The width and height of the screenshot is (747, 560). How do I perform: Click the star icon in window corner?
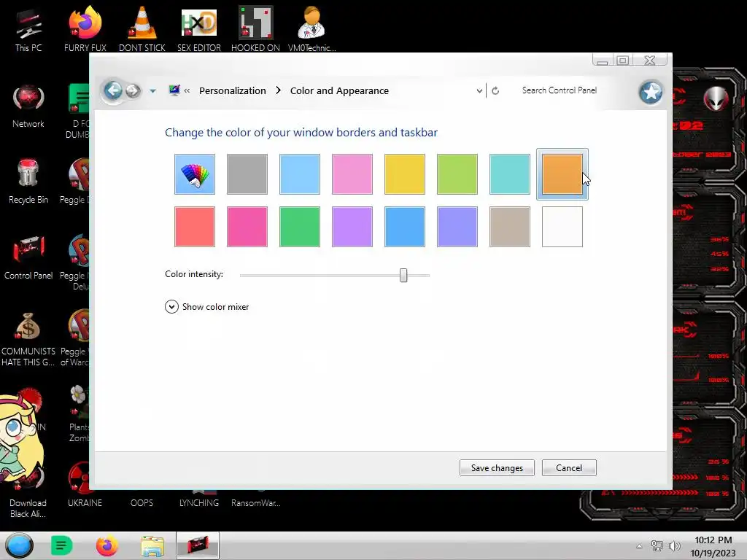pos(651,92)
